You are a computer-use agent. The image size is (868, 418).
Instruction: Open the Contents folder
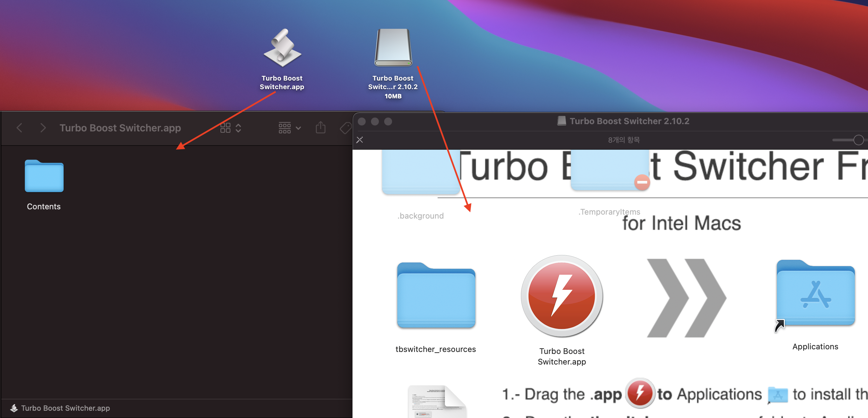44,176
